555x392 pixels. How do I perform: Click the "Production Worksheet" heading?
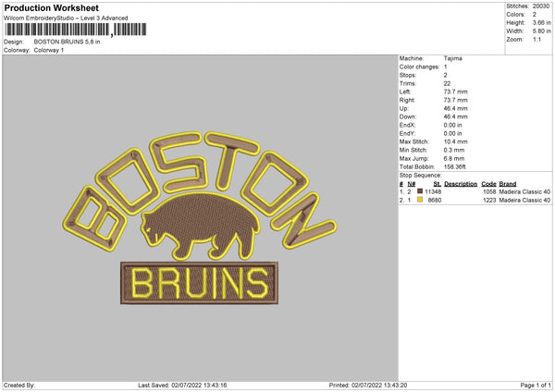tap(51, 7)
